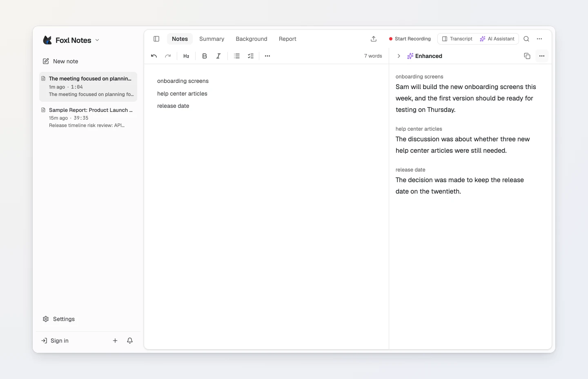The width and height of the screenshot is (588, 379).
Task: Apply H2 heading formatting
Action: pos(186,56)
